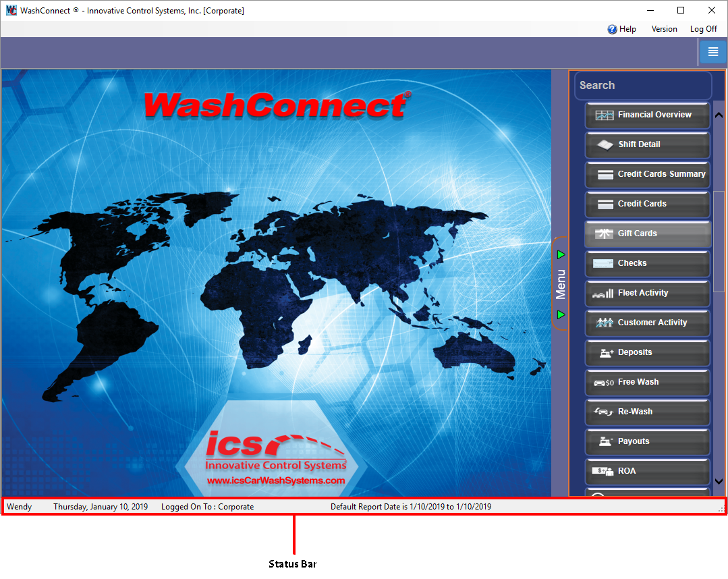The width and height of the screenshot is (728, 579).
Task: Click the upper green arrow on Menu tab
Action: 561,254
